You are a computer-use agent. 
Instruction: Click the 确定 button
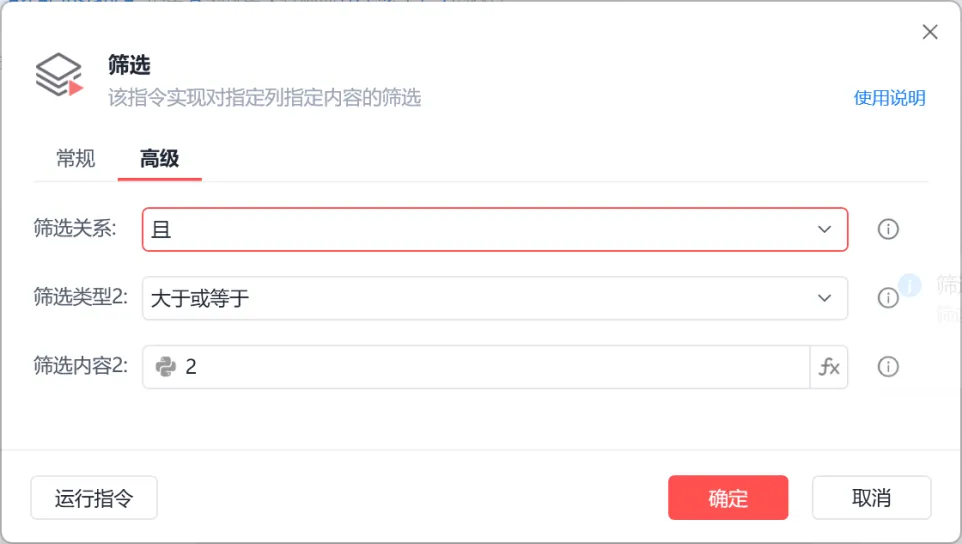(728, 497)
